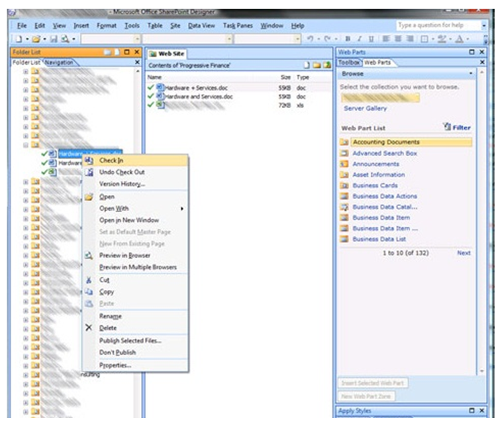Click Align Text Left icon

click(x=386, y=39)
